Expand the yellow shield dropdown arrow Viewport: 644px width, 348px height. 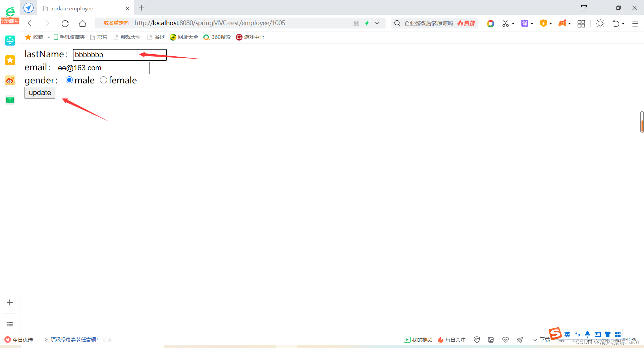(551, 23)
